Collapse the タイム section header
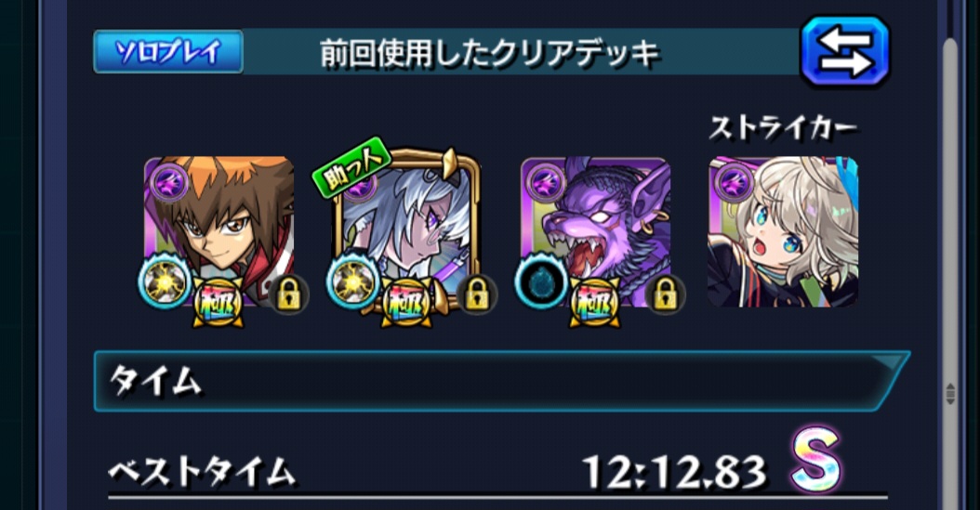The width and height of the screenshot is (980, 510). 502,381
